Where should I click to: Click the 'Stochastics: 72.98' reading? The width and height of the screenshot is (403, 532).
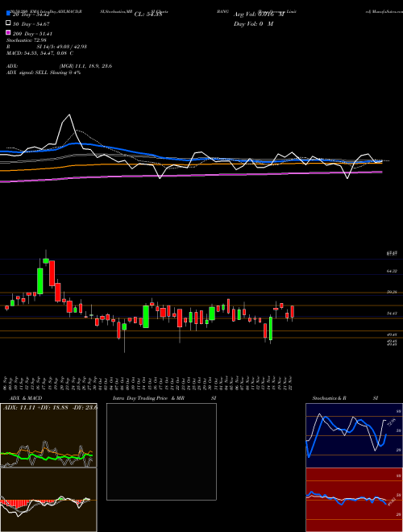point(26,40)
